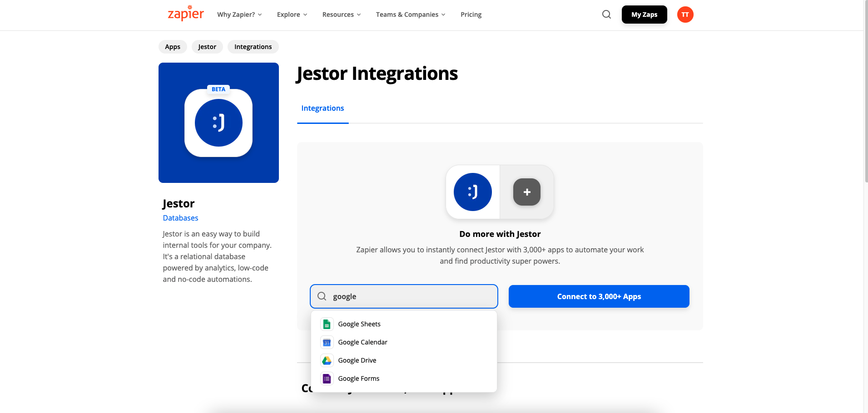
Task: Click the Google Forms icon in suggestions
Action: pyautogui.click(x=327, y=379)
